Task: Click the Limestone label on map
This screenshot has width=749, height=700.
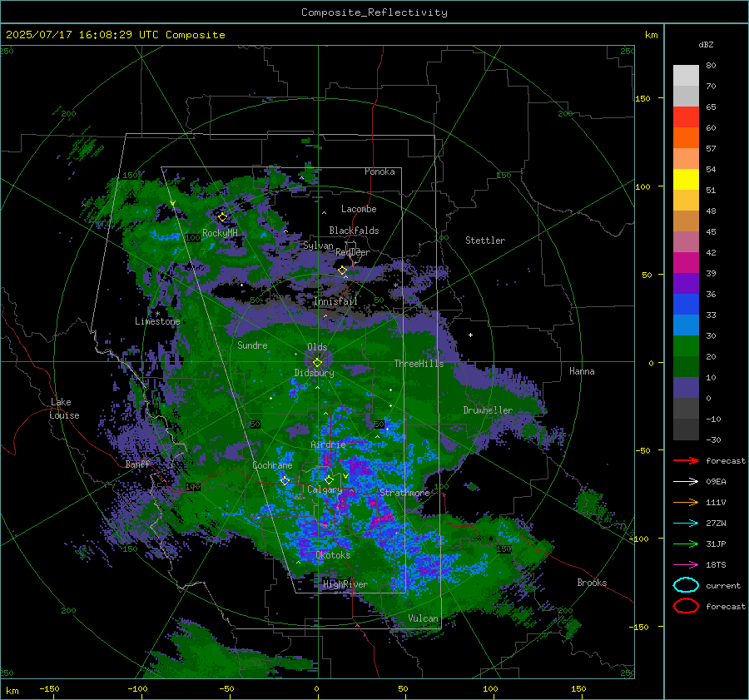Action: 157,321
